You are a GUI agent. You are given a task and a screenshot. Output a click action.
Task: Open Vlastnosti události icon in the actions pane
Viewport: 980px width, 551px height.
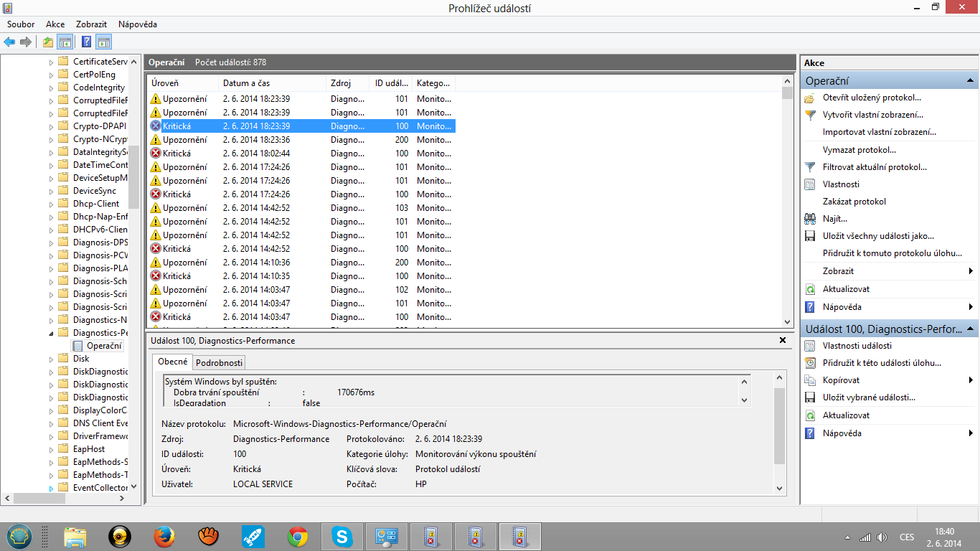[x=810, y=346]
